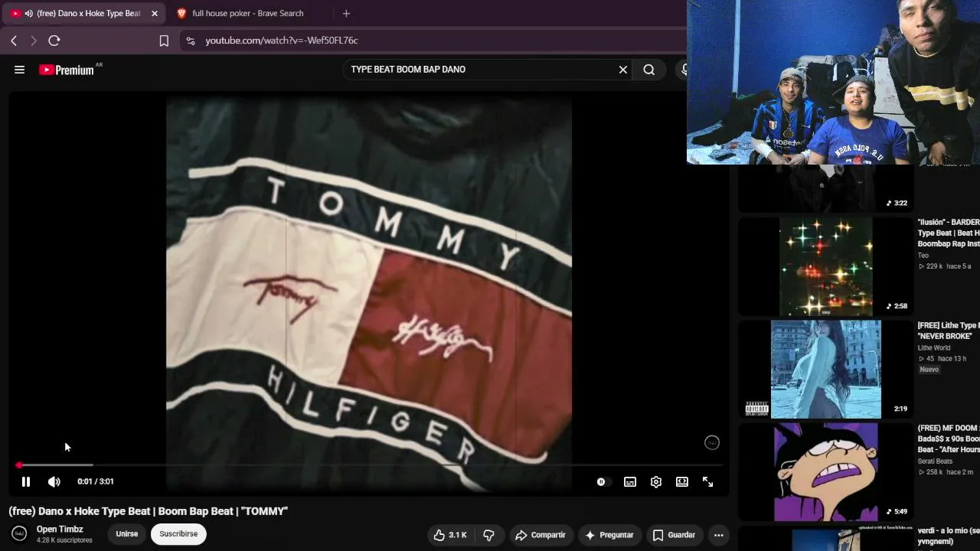Open the verdi - a lo mio title
The height and width of the screenshot is (551, 980).
tap(949, 536)
